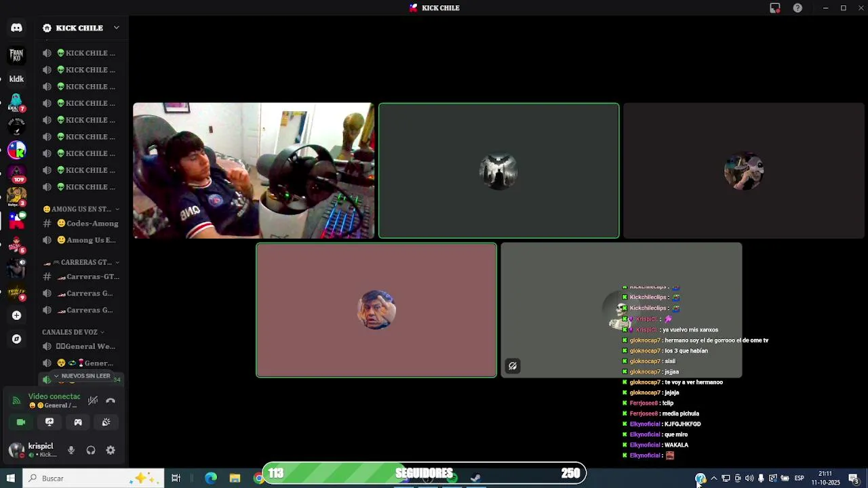868x488 pixels.
Task: Collapse the CARRERAS GT... category
Action: (81, 262)
